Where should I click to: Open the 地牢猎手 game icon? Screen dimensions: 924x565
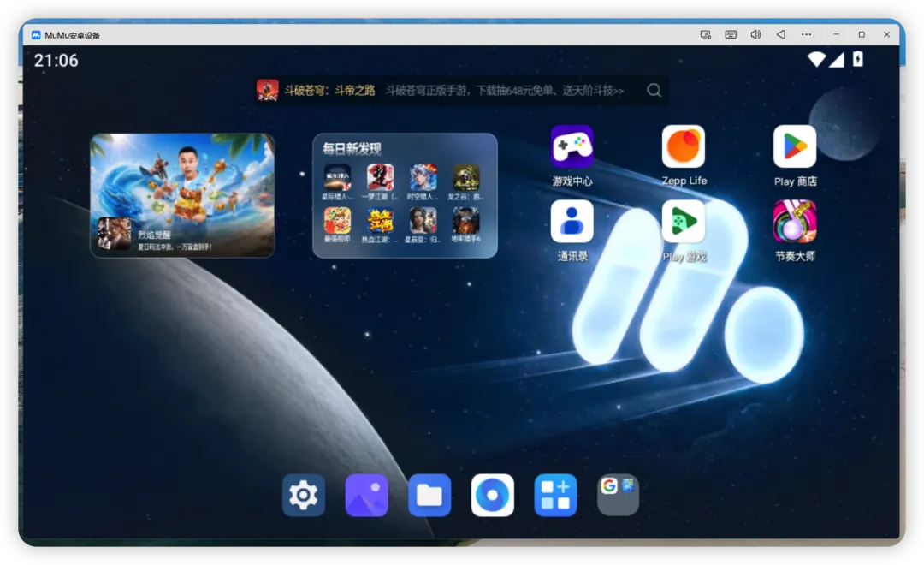465,221
